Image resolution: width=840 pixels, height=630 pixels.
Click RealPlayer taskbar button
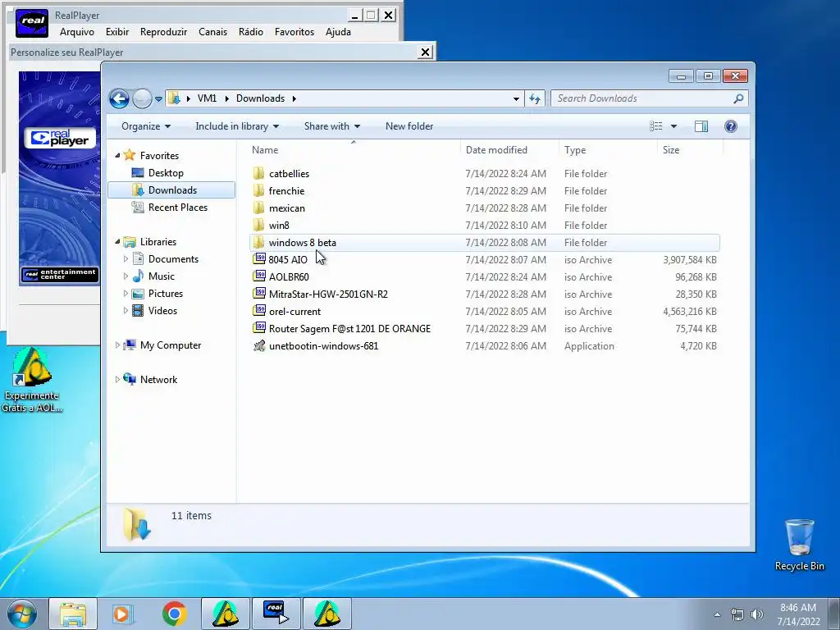(276, 614)
